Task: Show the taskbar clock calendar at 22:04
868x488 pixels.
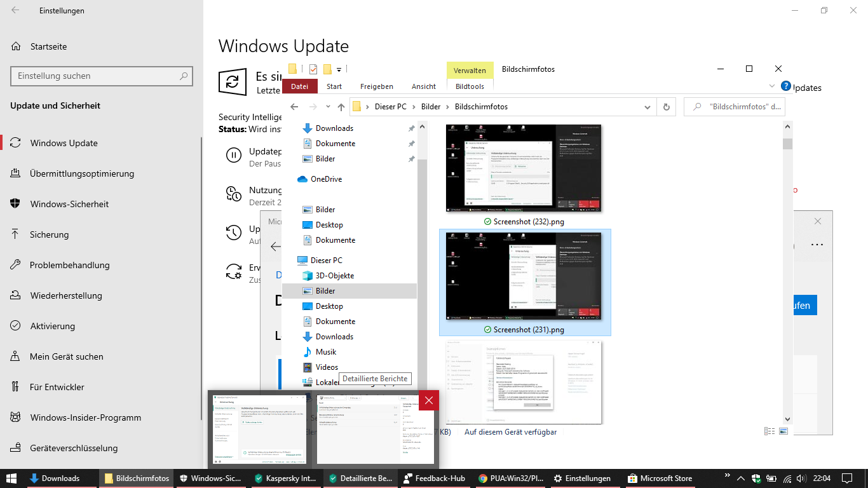Action: pos(822,478)
